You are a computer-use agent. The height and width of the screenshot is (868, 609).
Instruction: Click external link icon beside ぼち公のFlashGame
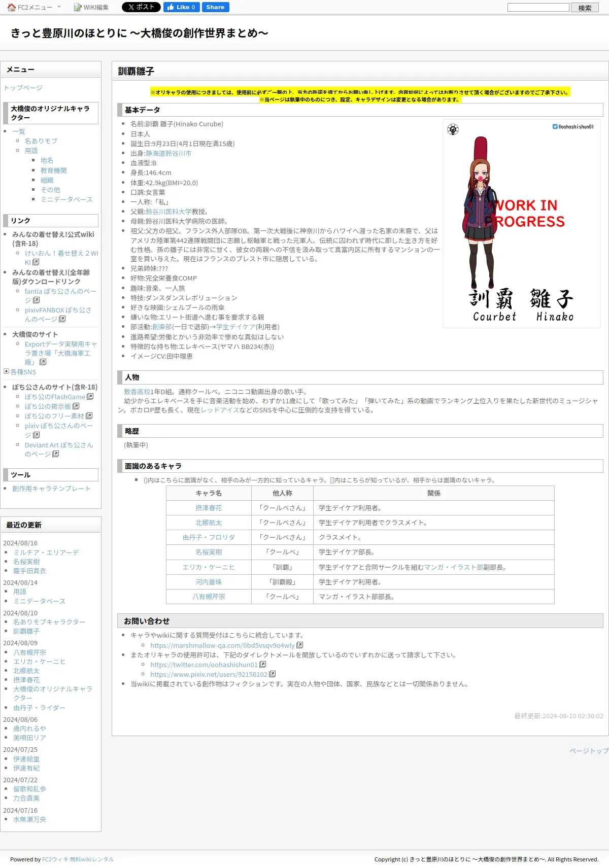point(90,397)
